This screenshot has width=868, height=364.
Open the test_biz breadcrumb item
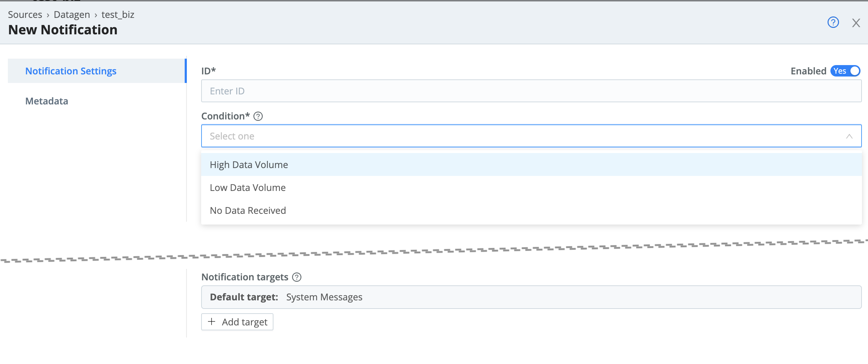click(118, 14)
